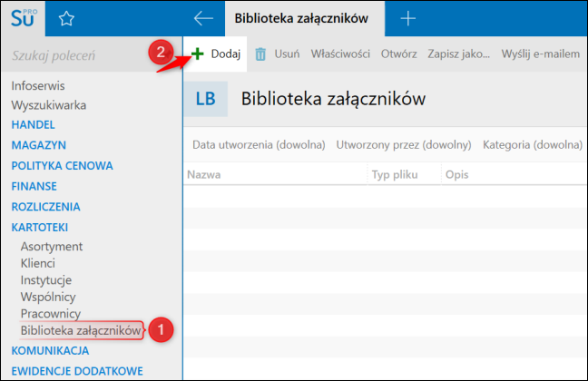Collapse the KARTOTEKI section

40,228
